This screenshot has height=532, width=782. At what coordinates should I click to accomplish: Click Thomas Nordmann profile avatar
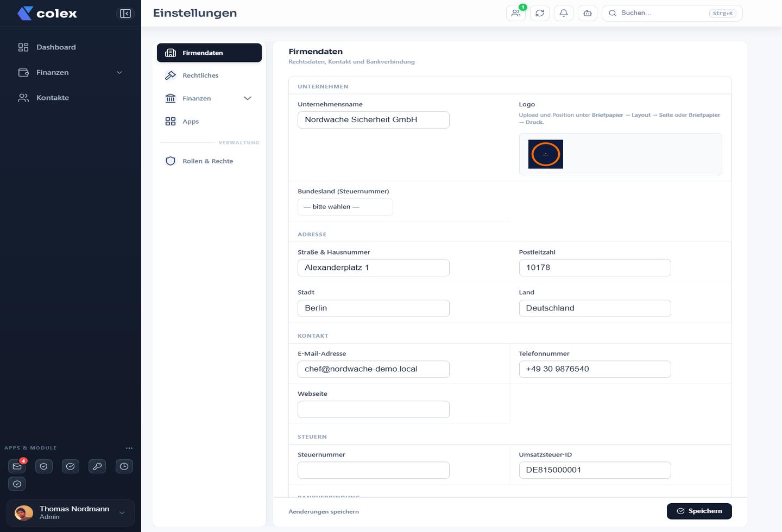(x=24, y=513)
